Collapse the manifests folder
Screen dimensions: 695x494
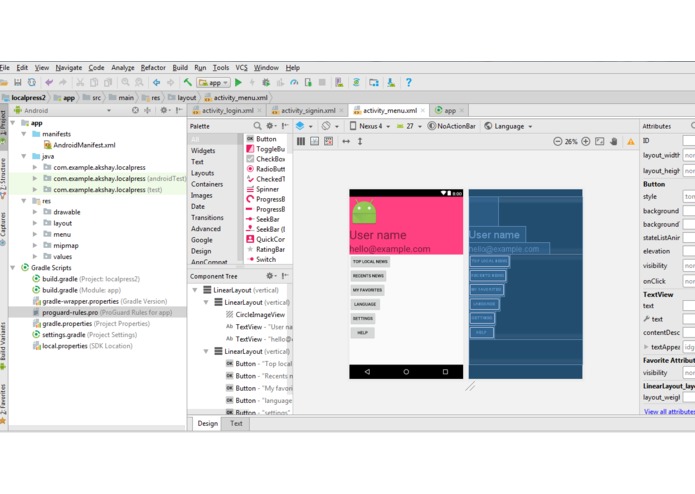click(x=24, y=134)
